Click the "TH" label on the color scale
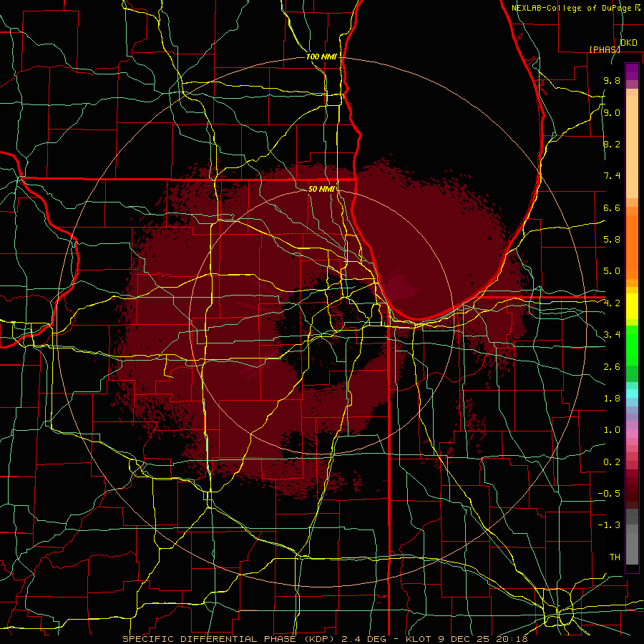This screenshot has height=644, width=644. pos(615,557)
